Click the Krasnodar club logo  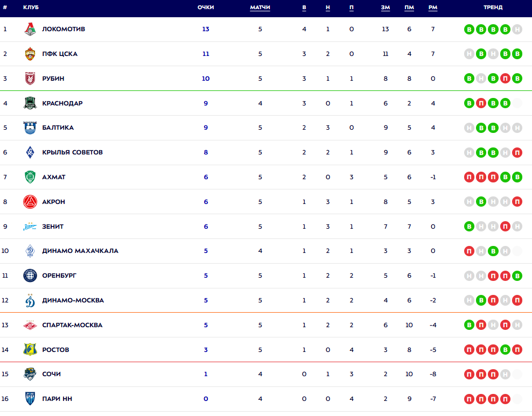tap(30, 103)
